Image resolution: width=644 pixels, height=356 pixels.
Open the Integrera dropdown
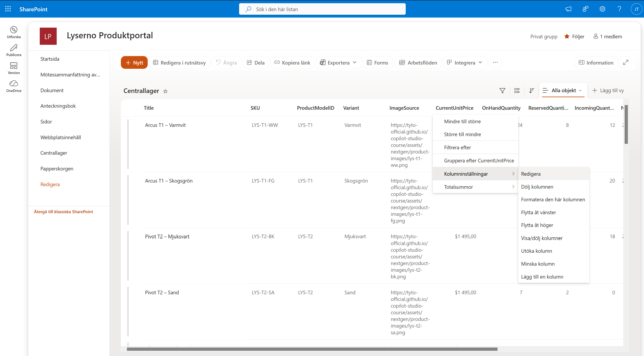(465, 63)
